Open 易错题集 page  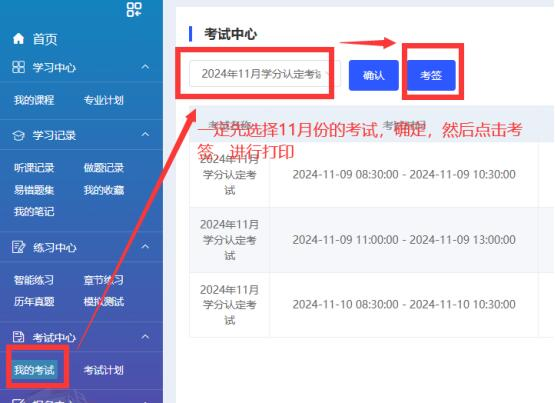pyautogui.click(x=34, y=190)
